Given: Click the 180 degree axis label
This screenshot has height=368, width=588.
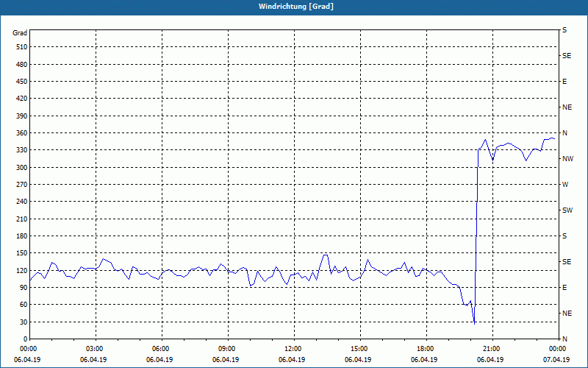Looking at the screenshot, I should (x=22, y=236).
